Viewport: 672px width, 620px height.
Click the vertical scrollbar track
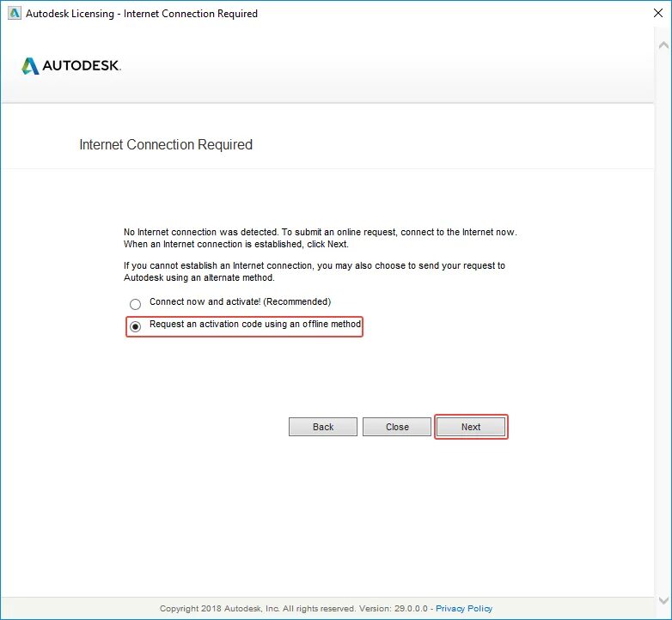(x=663, y=321)
